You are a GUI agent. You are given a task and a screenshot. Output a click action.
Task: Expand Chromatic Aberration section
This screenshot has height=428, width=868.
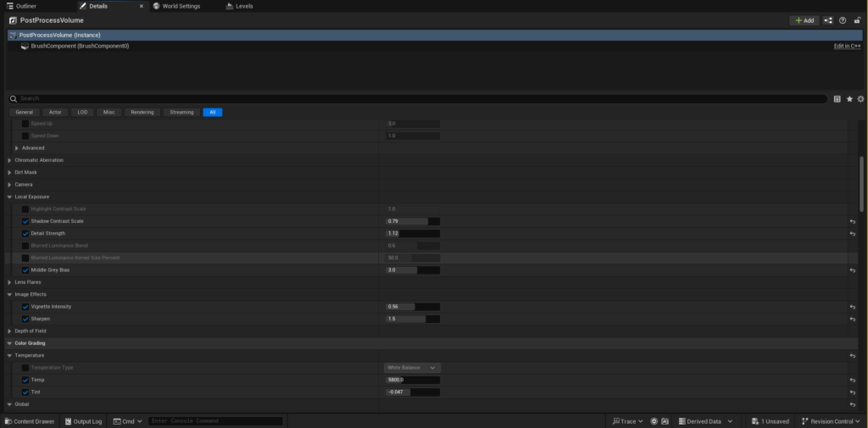[x=9, y=160]
